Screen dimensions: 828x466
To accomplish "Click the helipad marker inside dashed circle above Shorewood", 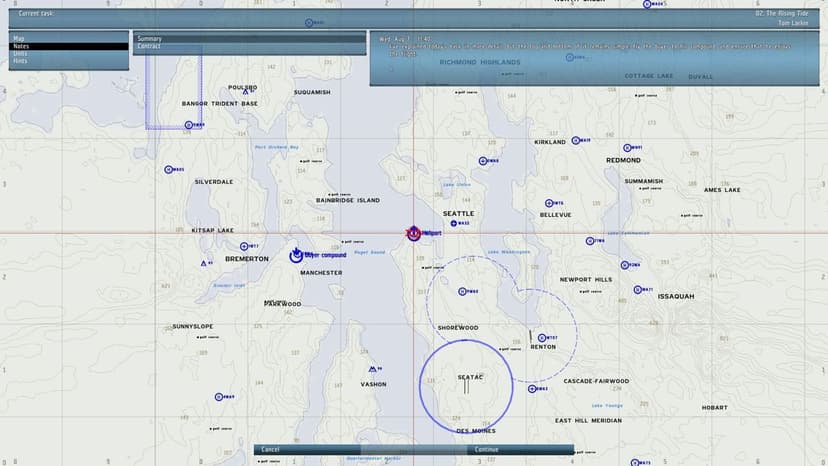I will [462, 292].
